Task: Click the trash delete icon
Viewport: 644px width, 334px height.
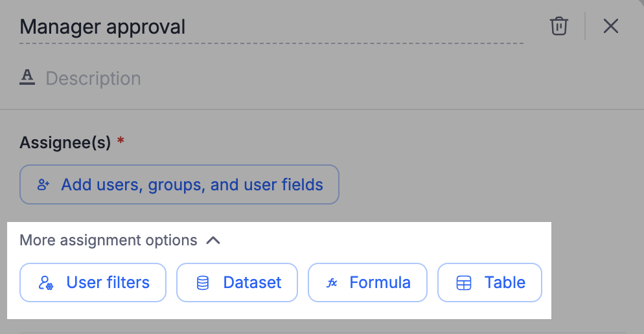Action: [558, 27]
